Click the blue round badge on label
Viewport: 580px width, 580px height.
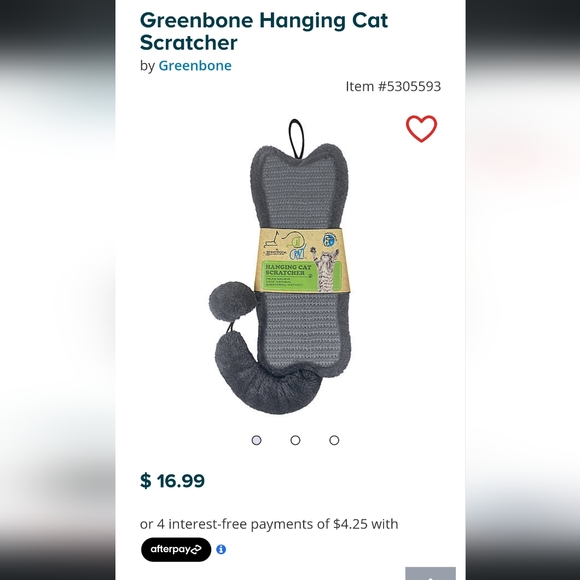[328, 240]
